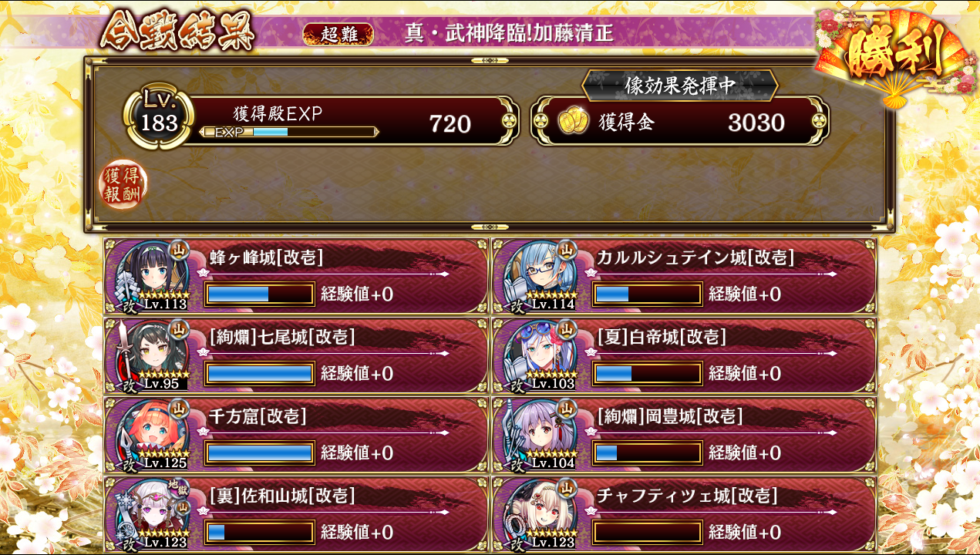Image resolution: width=980 pixels, height=555 pixels.
Task: Click the 真・武神降臨!加藤清正 stage title
Action: pyautogui.click(x=509, y=34)
